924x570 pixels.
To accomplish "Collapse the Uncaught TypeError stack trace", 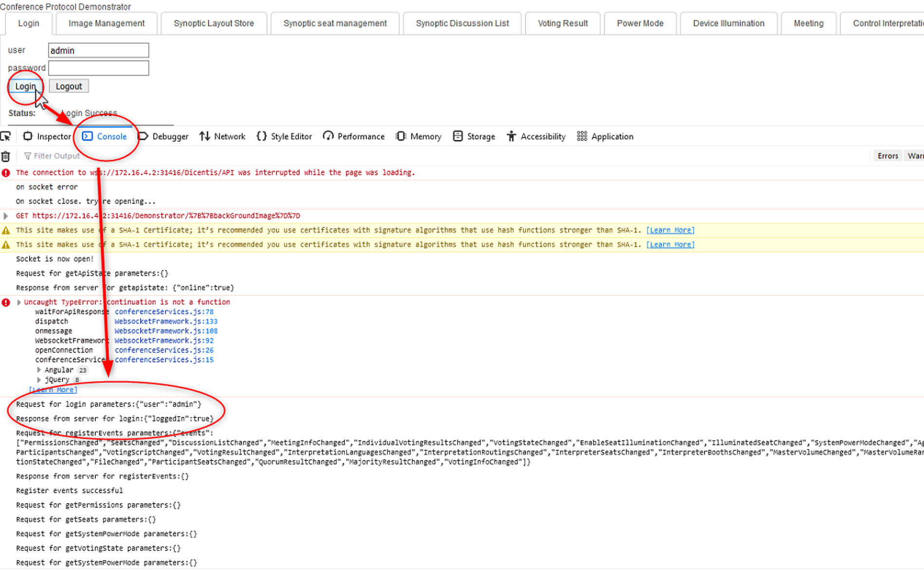I will 19,303.
